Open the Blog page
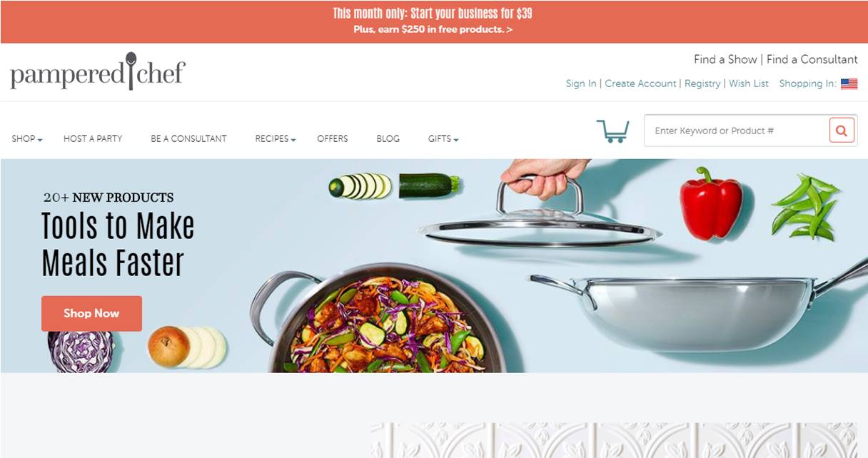Screen dimensions: 868x458 coord(388,138)
